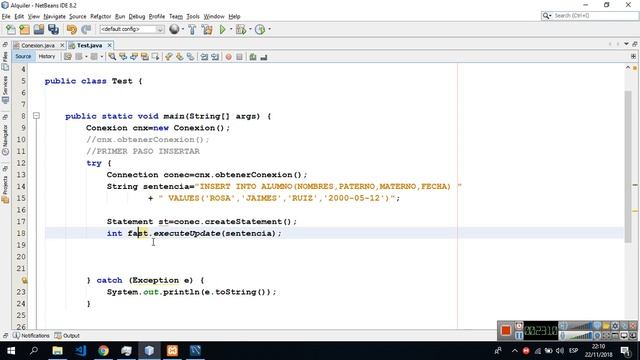This screenshot has height=360, width=640.
Task: Click the editor vertical scrollbar
Action: click(x=628, y=167)
